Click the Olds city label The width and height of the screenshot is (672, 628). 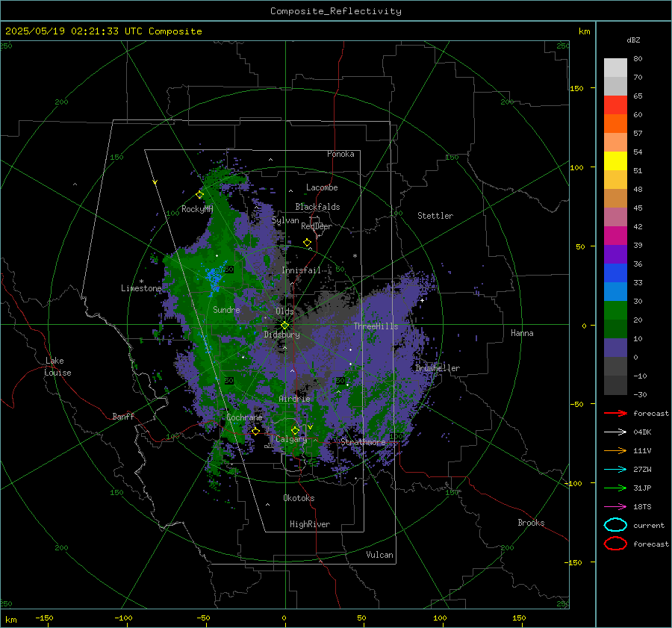(x=284, y=311)
